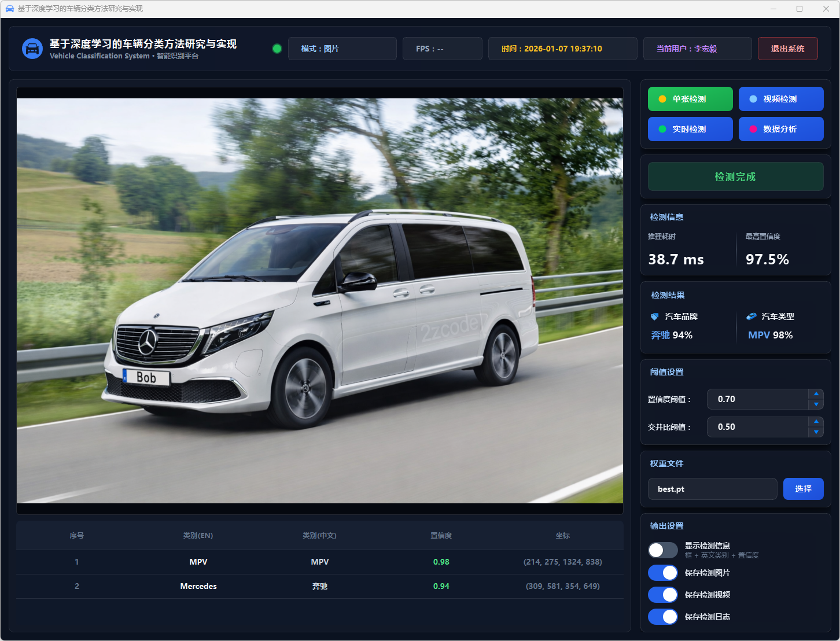Image resolution: width=840 pixels, height=641 pixels.
Task: Open data analysis (数据分析)
Action: 781,129
